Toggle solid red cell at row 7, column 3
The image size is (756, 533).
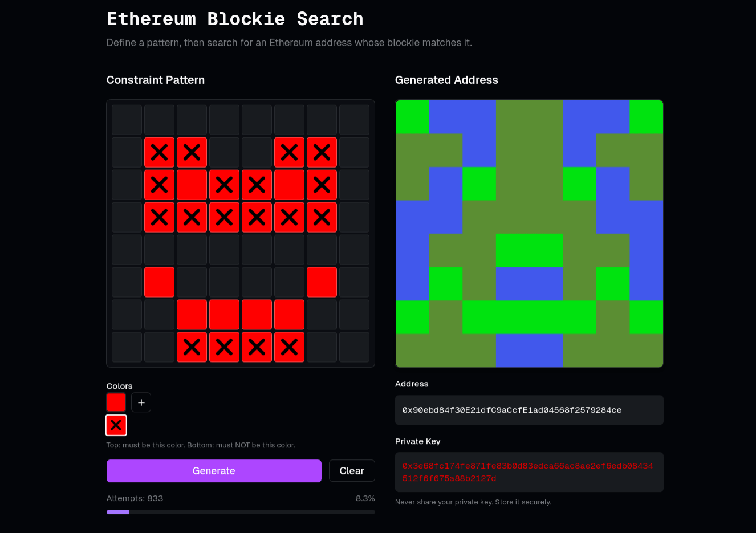pyautogui.click(x=192, y=315)
